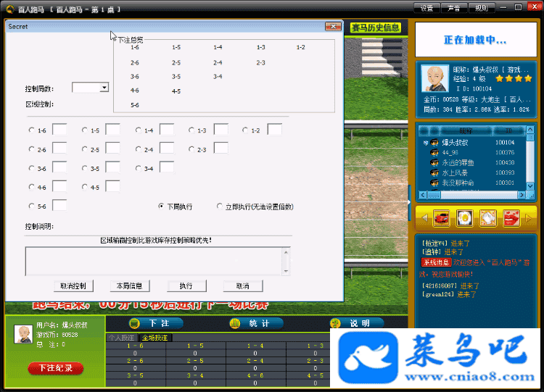Open 下注纪录 betting records
The width and height of the screenshot is (544, 392).
tap(56, 368)
